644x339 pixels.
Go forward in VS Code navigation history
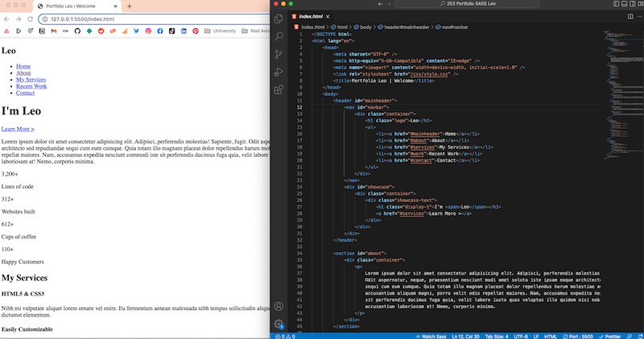point(389,4)
